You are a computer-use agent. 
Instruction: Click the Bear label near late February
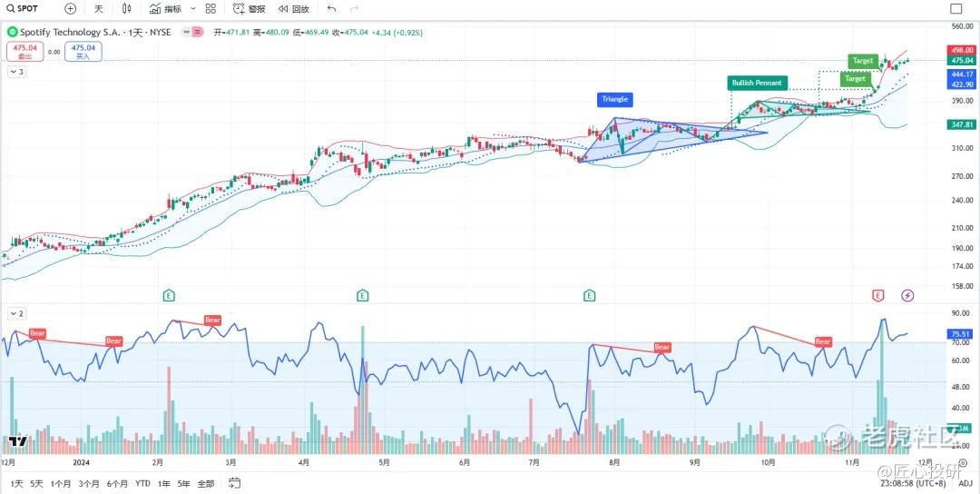[213, 321]
